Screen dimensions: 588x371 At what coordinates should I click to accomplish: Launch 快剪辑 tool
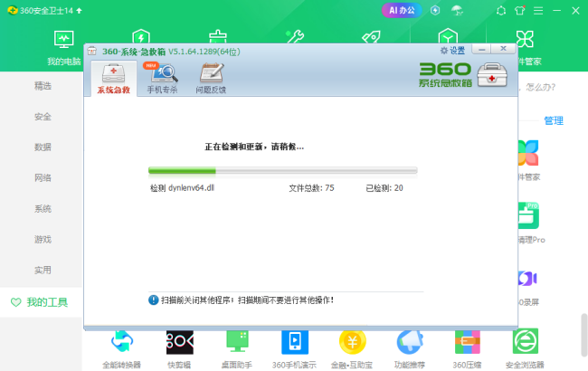pos(180,349)
